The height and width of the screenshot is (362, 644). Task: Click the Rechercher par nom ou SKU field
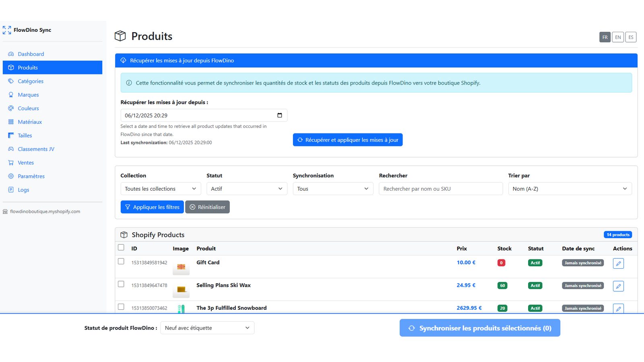click(440, 189)
